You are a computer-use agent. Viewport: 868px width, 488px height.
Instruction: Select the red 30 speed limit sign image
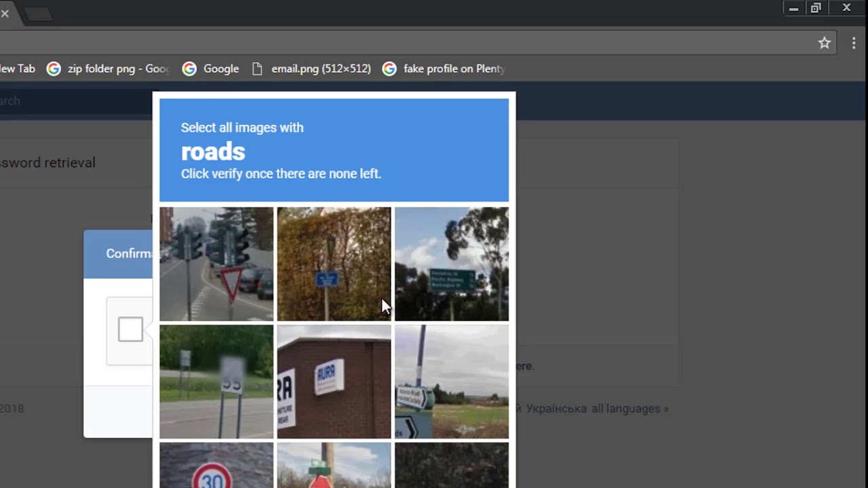(216, 465)
